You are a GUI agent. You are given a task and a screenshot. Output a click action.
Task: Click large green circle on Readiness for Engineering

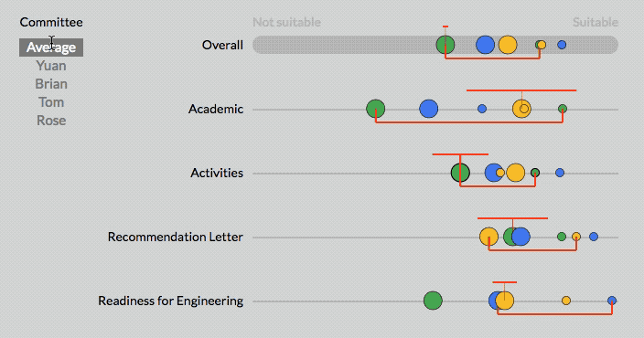click(x=433, y=301)
